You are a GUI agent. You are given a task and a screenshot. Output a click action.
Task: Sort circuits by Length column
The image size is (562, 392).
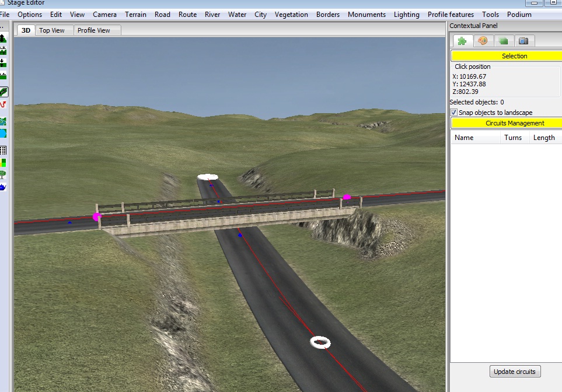click(544, 138)
